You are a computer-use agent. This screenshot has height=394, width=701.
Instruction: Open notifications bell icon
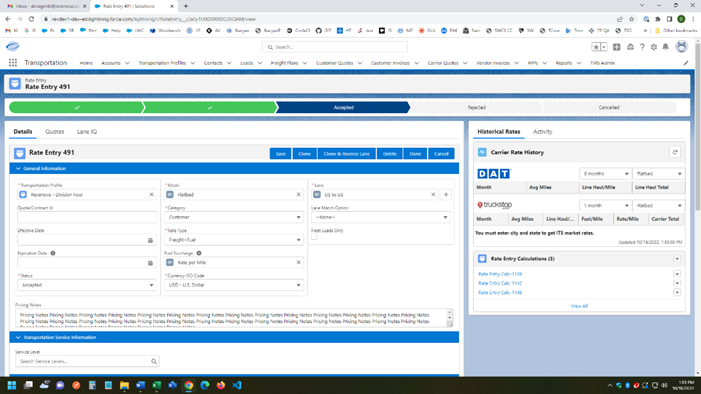665,47
